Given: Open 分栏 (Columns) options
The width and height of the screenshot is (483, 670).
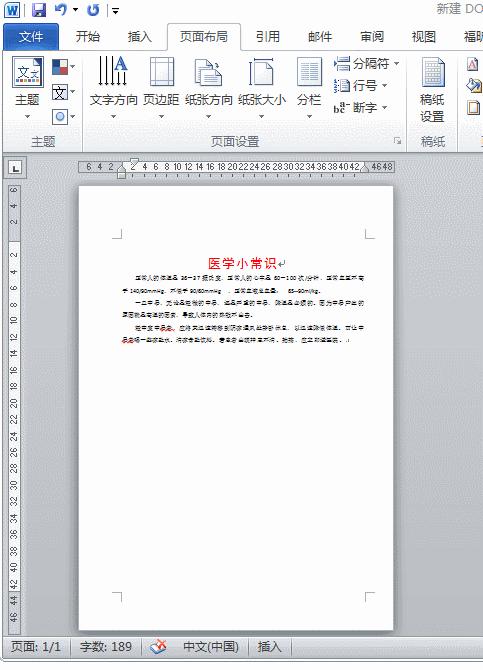Looking at the screenshot, I should point(309,88).
